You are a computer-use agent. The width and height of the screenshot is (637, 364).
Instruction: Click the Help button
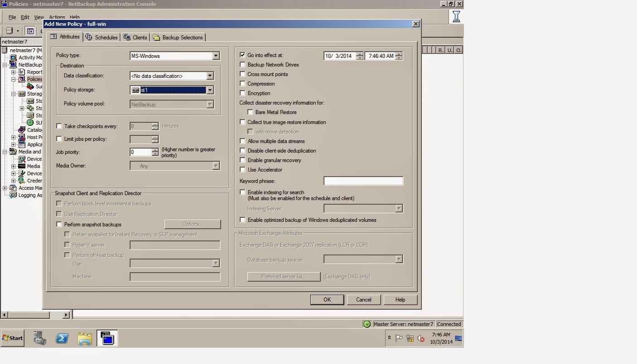point(401,299)
